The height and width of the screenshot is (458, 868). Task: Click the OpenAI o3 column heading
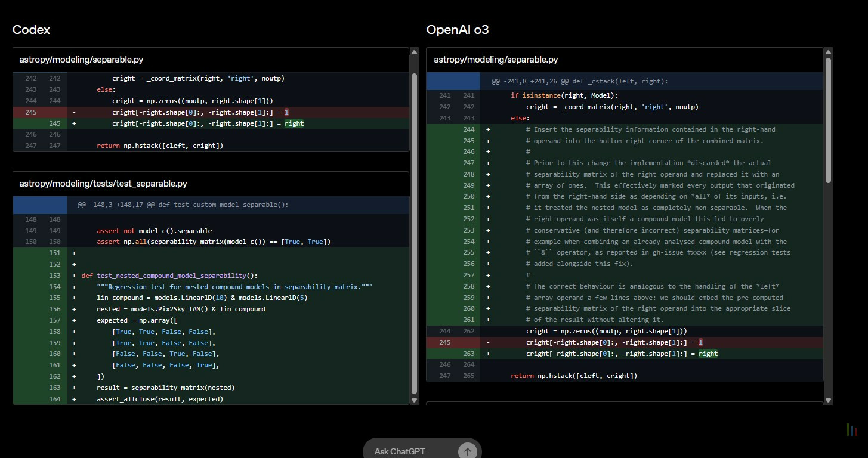click(458, 29)
